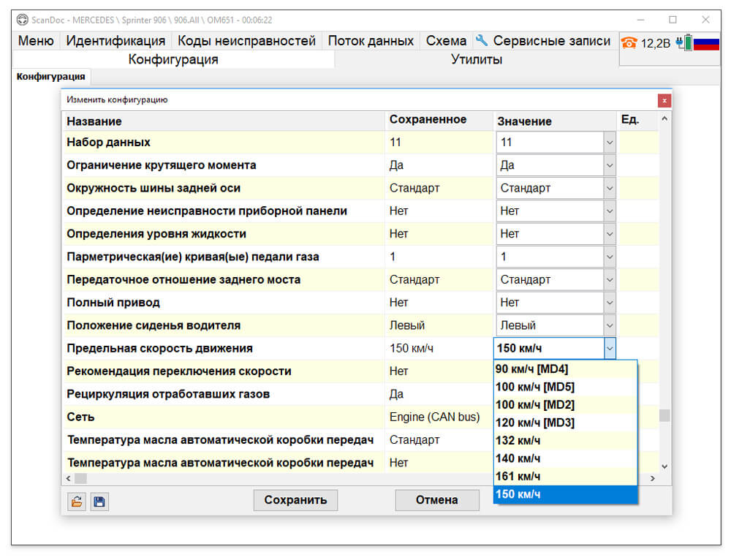
Task: Open Передаточное отношение заднего моста dropdown
Action: click(610, 279)
